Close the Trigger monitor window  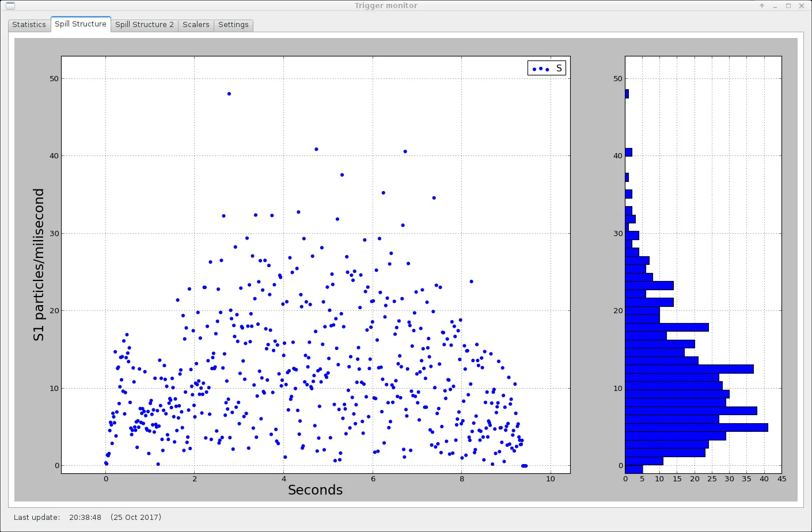(x=802, y=6)
